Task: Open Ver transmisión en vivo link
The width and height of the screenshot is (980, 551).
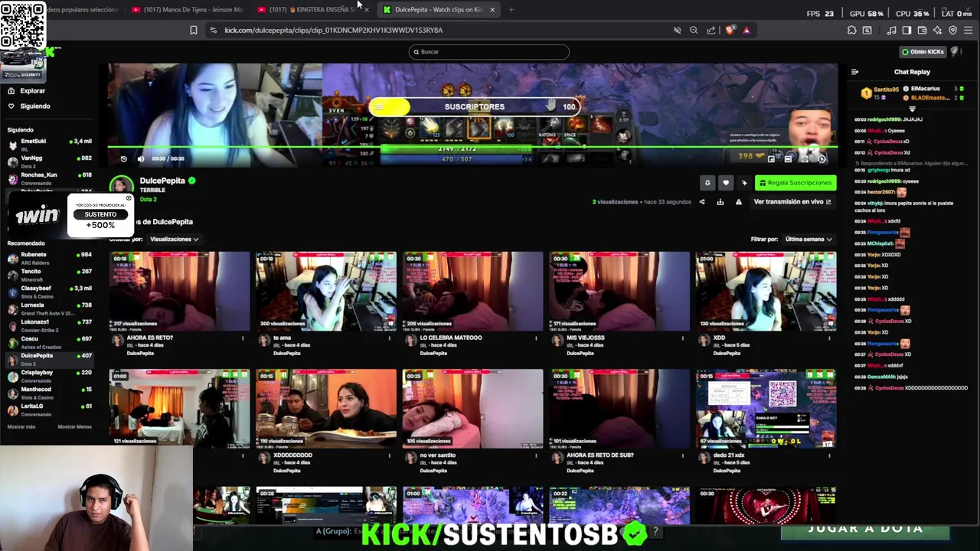Action: [792, 202]
